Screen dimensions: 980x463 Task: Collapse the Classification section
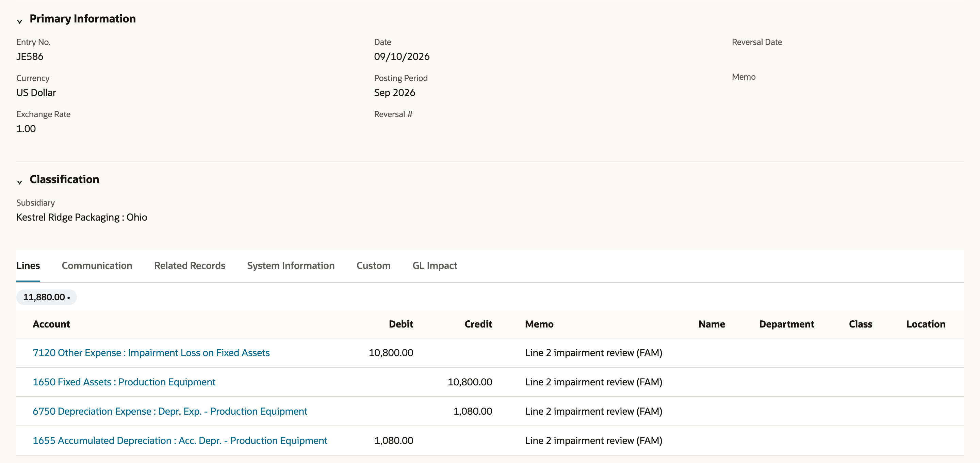(20, 182)
